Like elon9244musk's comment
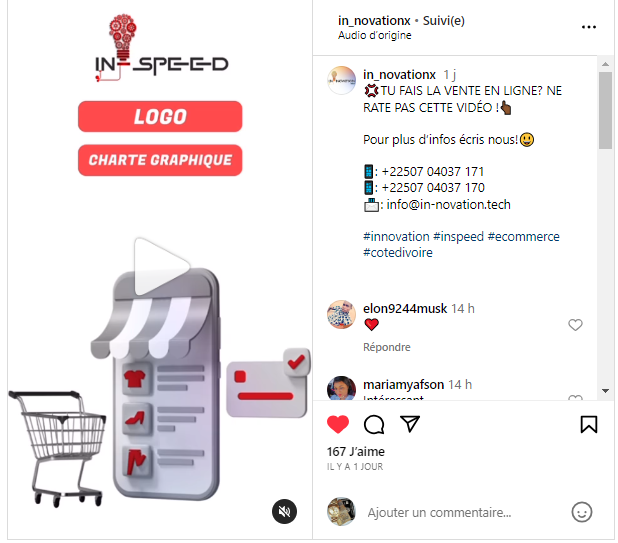 tap(575, 325)
